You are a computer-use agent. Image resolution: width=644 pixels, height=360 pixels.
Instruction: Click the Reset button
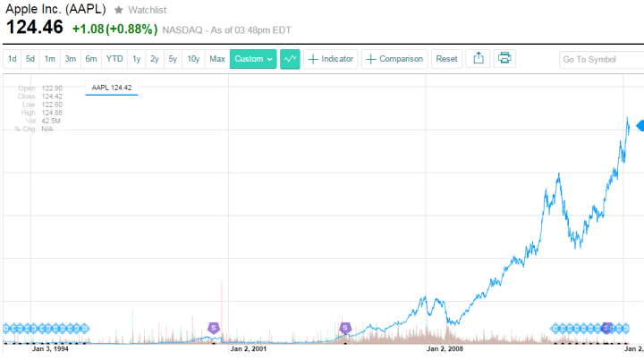(x=446, y=59)
